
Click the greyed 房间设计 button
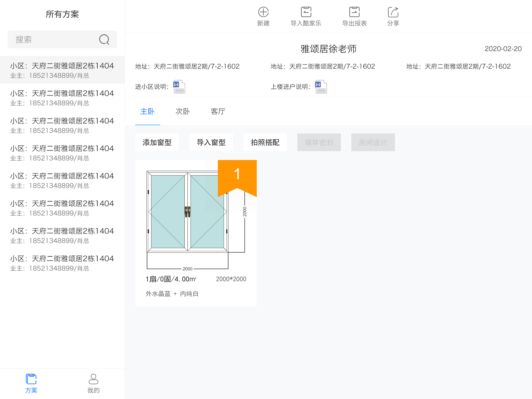pyautogui.click(x=373, y=142)
